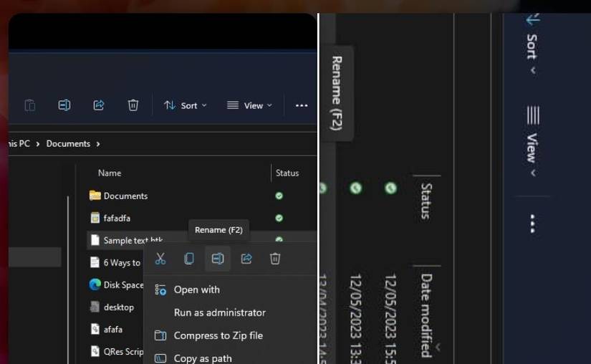This screenshot has width=591, height=364.
Task: Click the rotated 12/05/2023 13:3 date in right panel
Action: point(356,319)
